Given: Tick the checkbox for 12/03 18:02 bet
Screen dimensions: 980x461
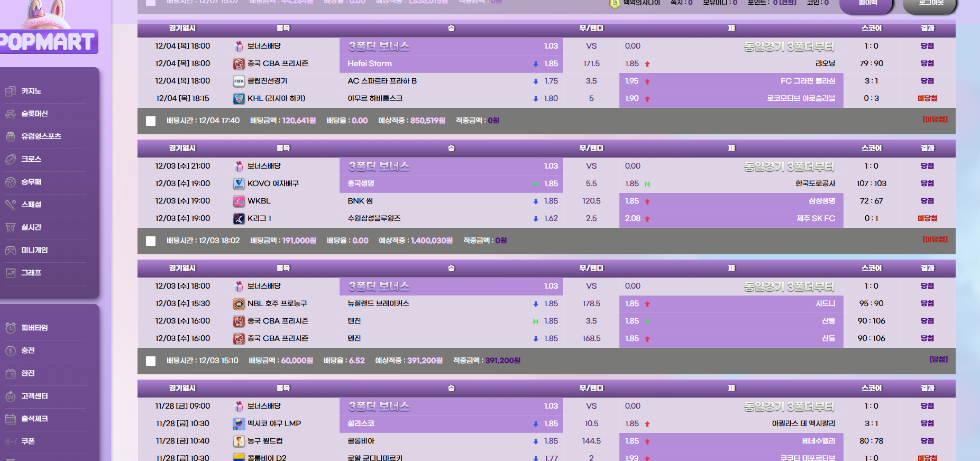Looking at the screenshot, I should 151,241.
